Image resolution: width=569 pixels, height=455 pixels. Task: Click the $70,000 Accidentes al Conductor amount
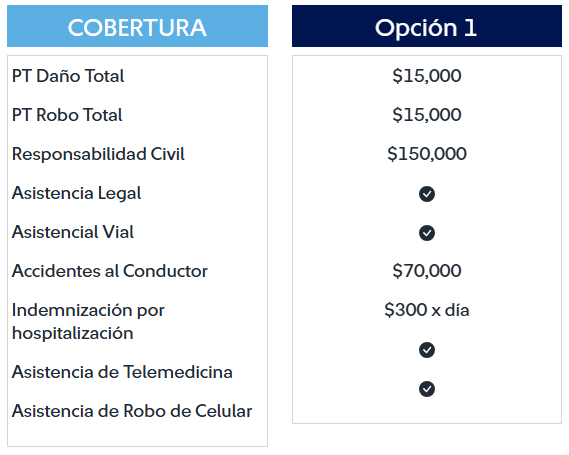click(x=427, y=271)
